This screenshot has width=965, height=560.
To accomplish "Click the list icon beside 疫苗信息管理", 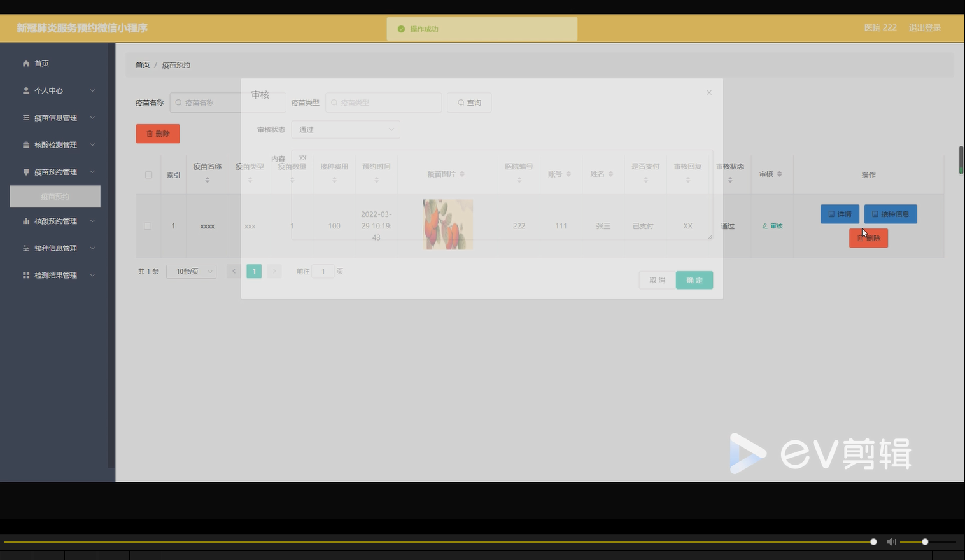I will click(x=26, y=118).
